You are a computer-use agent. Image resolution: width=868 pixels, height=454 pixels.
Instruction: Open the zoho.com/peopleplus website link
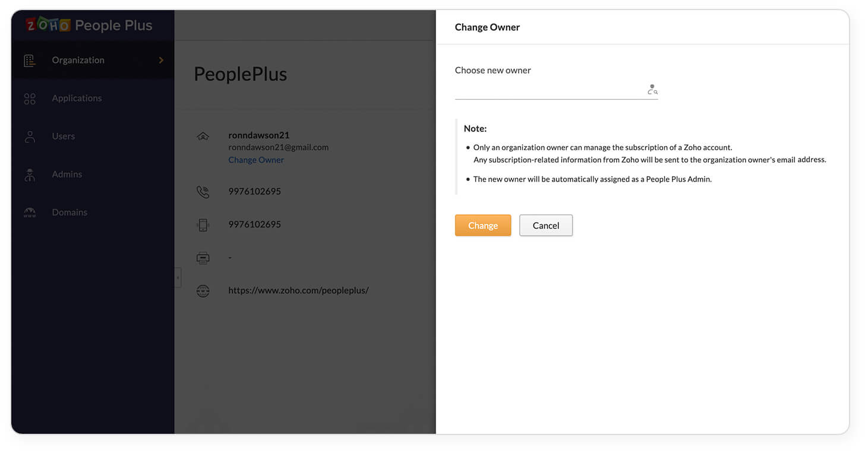[x=299, y=290]
